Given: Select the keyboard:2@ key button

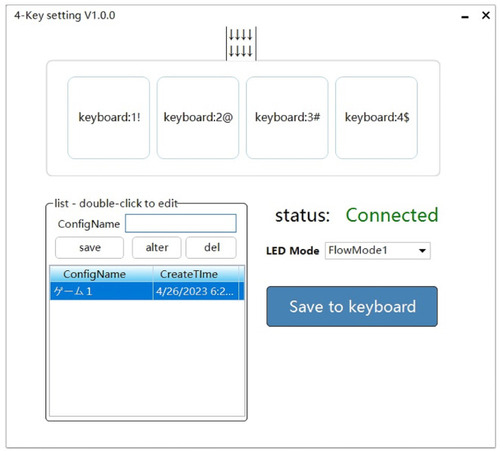Looking at the screenshot, I should [x=198, y=118].
